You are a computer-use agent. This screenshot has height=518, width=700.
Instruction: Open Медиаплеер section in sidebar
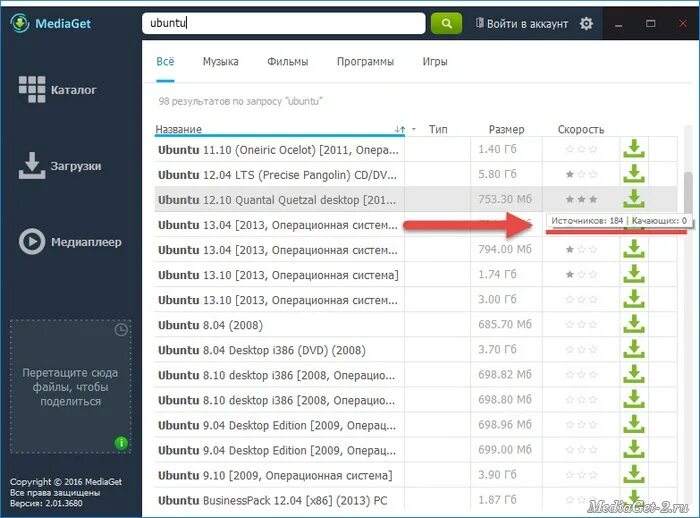tap(70, 242)
